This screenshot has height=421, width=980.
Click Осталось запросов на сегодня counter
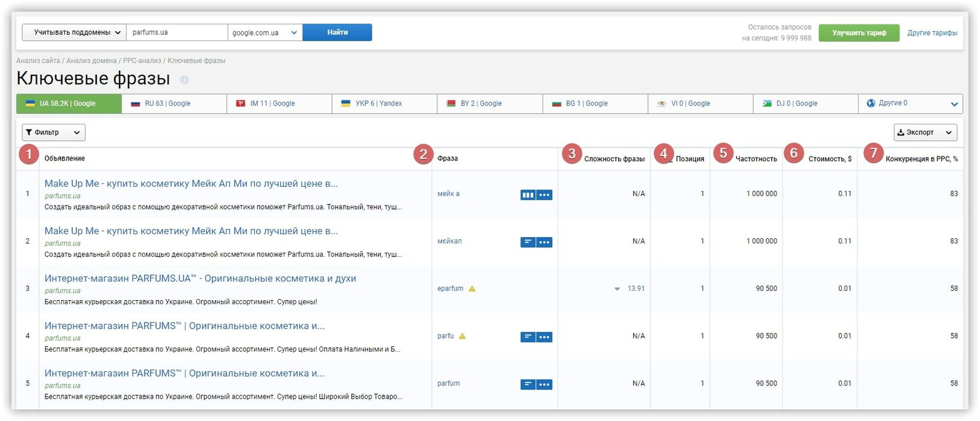[777, 33]
